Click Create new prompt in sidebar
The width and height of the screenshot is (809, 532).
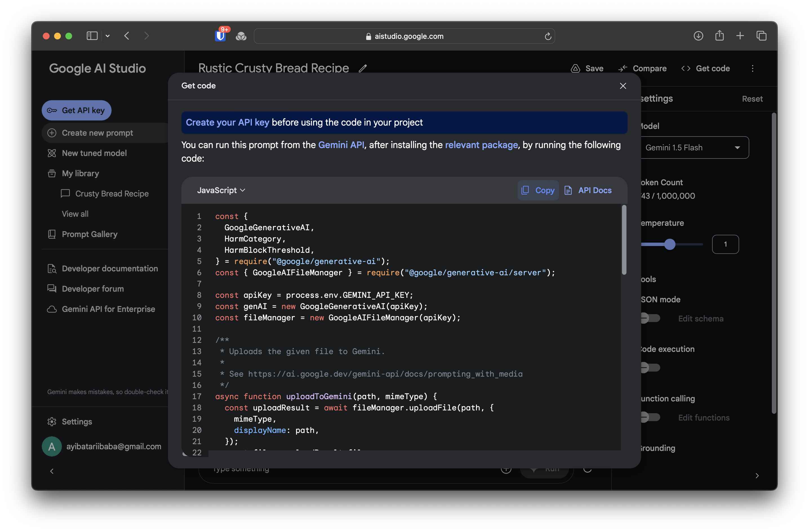tap(97, 133)
